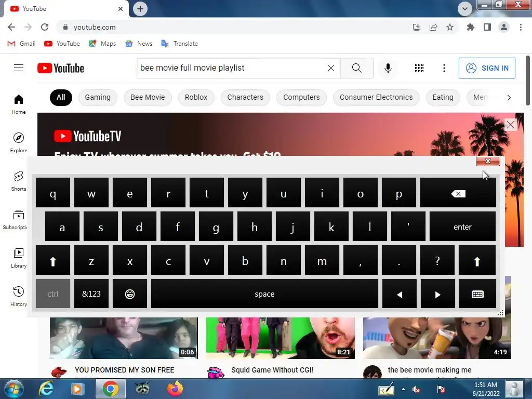Viewport: 532px width, 399px height.
Task: Select the Eating filter chip
Action: [x=443, y=97]
